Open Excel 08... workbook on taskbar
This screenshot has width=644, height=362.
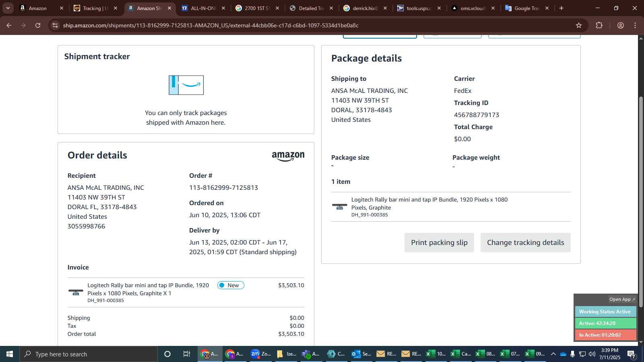[486, 354]
